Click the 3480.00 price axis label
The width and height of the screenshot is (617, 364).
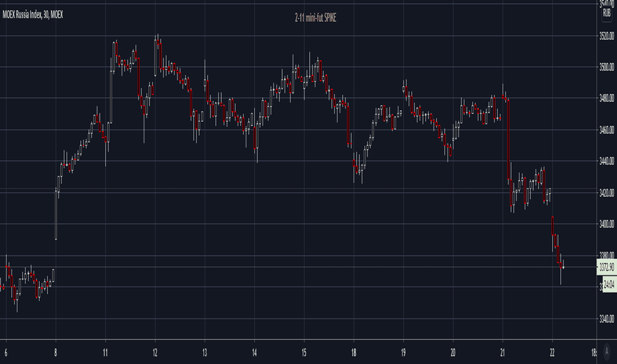coord(606,98)
